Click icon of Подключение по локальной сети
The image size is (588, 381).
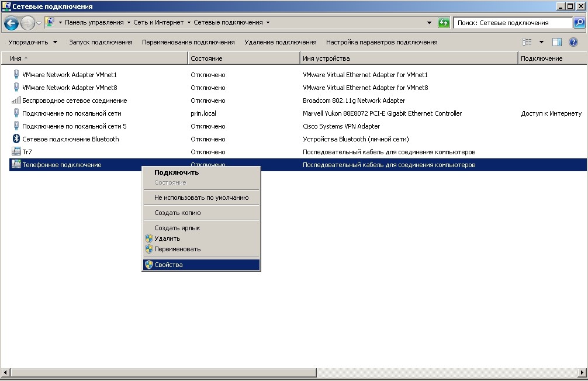pos(16,113)
